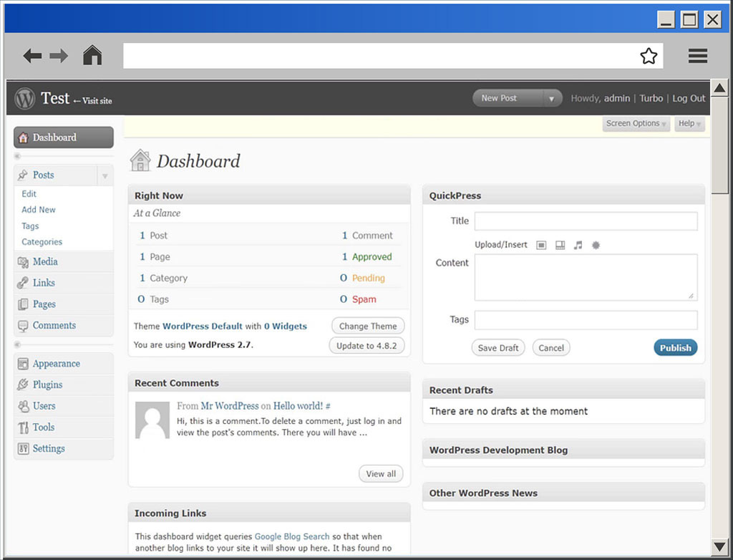
Task: Click the Users icon in sidebar
Action: [23, 406]
